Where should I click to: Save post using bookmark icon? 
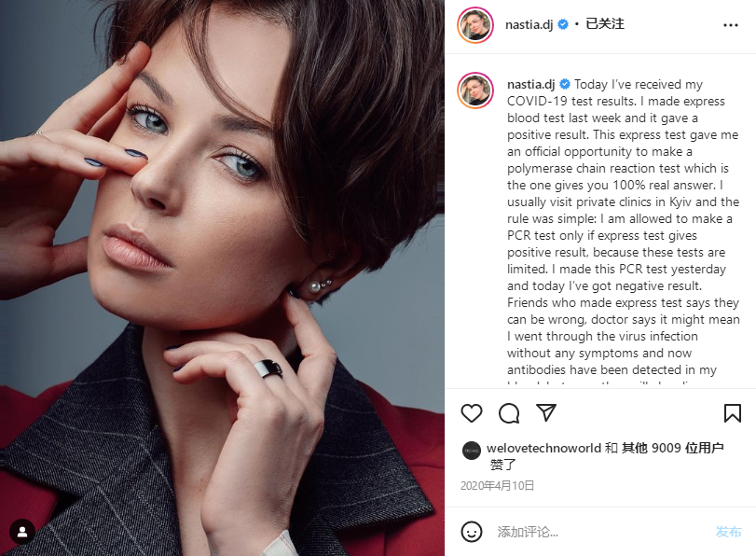(x=733, y=413)
